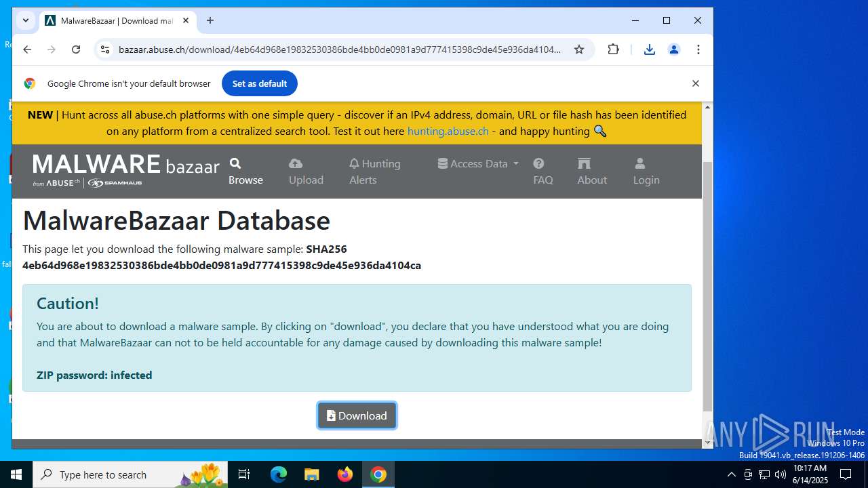Maximize the Chrome window
Screen dimensions: 868x488
[x=667, y=21]
